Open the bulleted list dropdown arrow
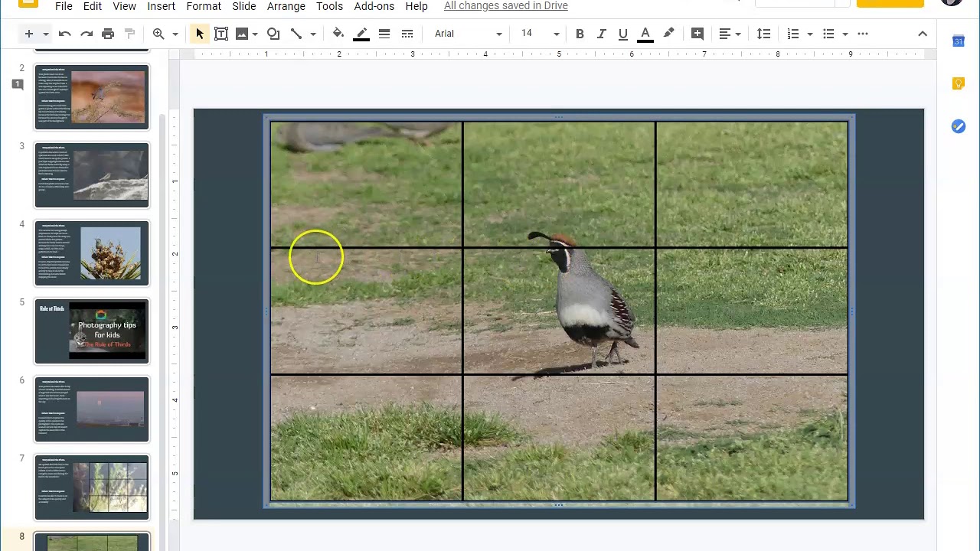This screenshot has height=551, width=980. [845, 34]
